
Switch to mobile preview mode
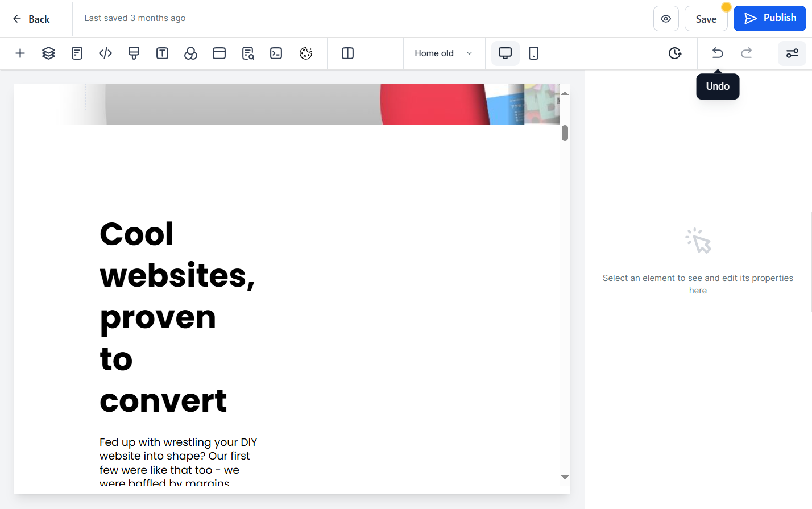533,53
